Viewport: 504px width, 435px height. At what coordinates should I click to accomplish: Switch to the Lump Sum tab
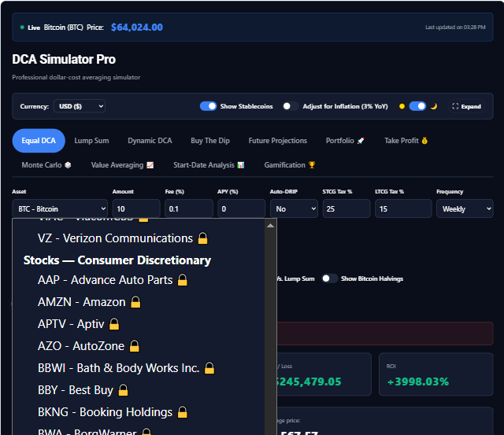click(x=91, y=141)
